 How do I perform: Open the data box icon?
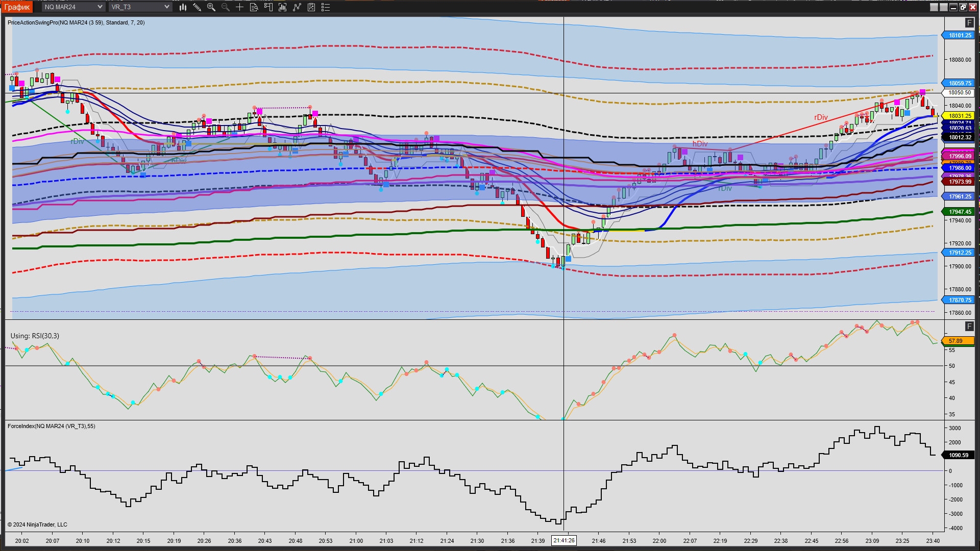pyautogui.click(x=254, y=7)
